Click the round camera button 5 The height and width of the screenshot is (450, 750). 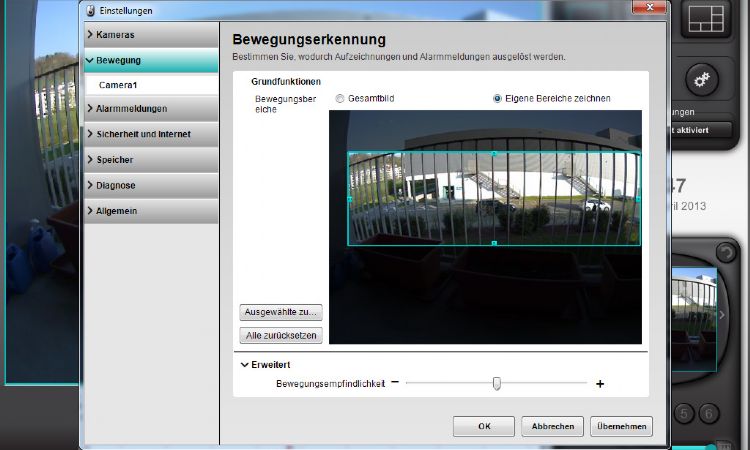[686, 413]
